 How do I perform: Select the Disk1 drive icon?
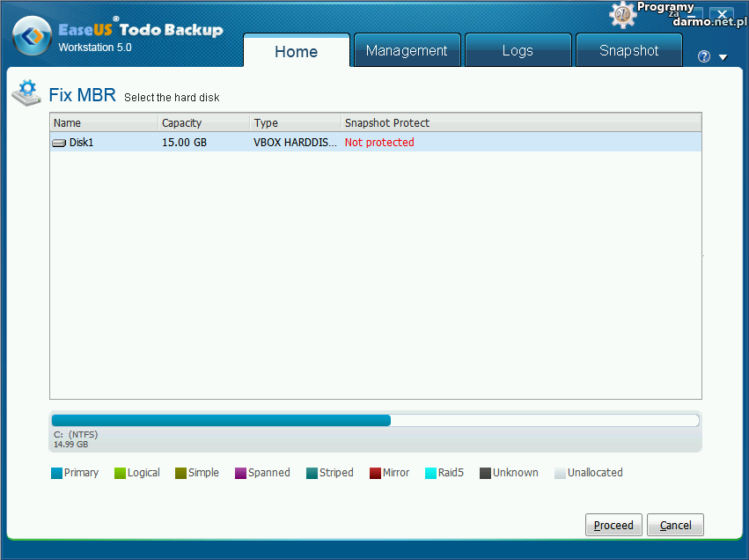tap(59, 143)
